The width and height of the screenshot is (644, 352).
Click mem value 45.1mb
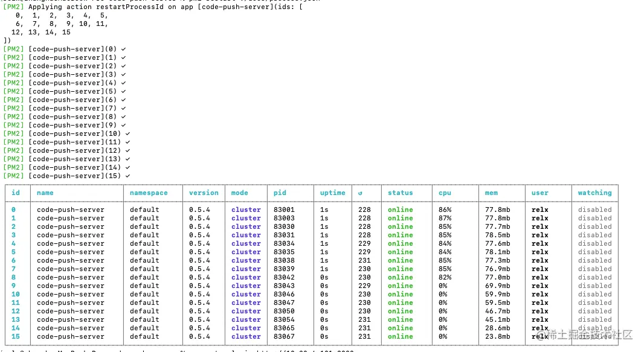tap(497, 319)
